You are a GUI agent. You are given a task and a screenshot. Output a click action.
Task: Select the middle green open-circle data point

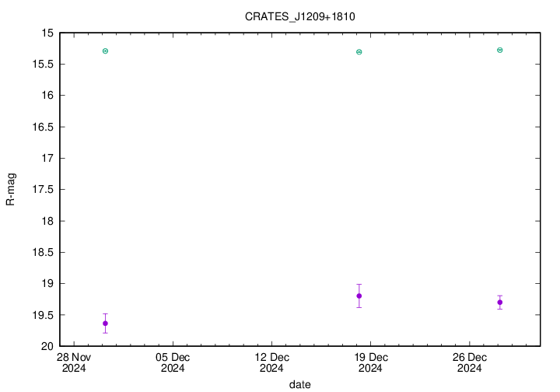pyautogui.click(x=359, y=52)
